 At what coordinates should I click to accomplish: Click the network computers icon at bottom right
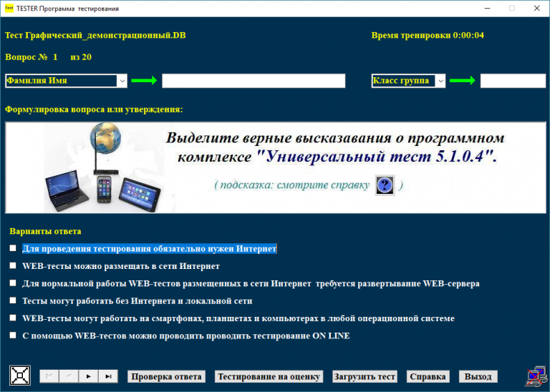pos(534,376)
